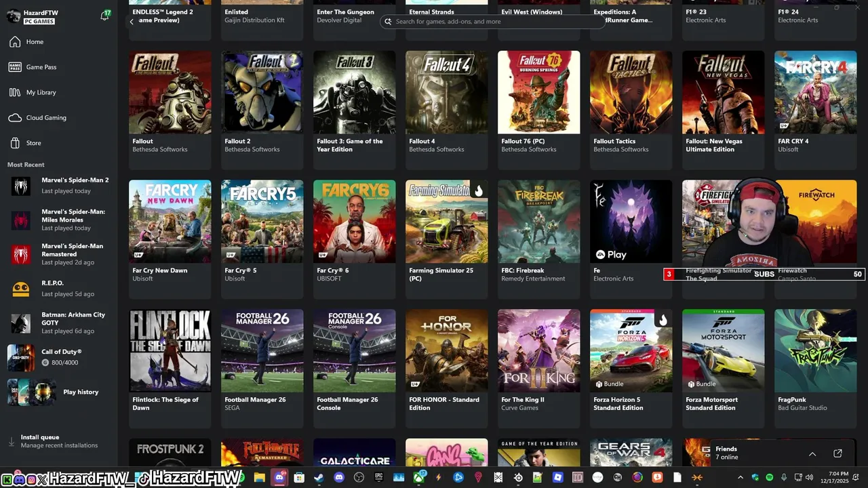Open notifications bell with 17 badge

click(104, 16)
